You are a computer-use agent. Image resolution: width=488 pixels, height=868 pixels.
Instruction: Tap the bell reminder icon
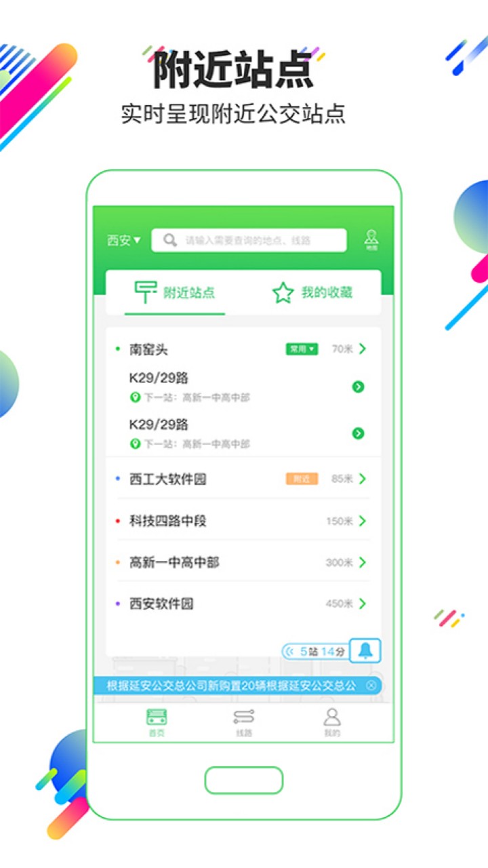[365, 651]
